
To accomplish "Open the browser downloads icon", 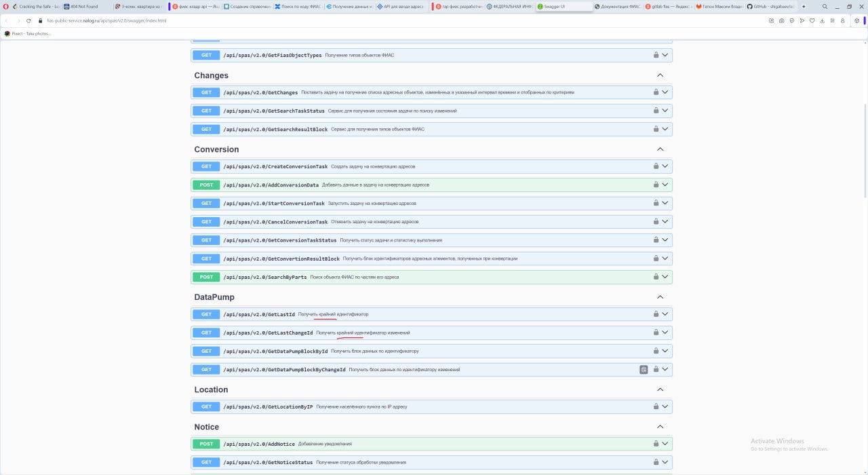I will [x=822, y=20].
